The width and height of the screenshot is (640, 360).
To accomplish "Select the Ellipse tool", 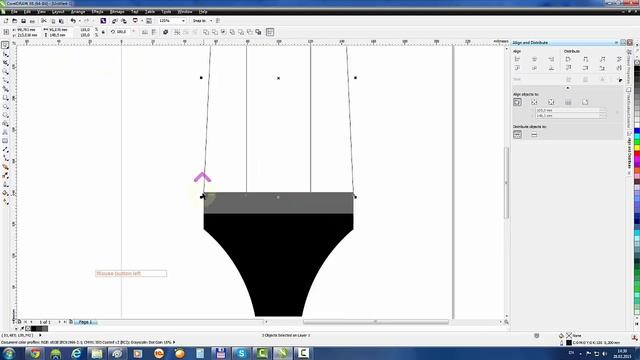I will tap(5, 107).
